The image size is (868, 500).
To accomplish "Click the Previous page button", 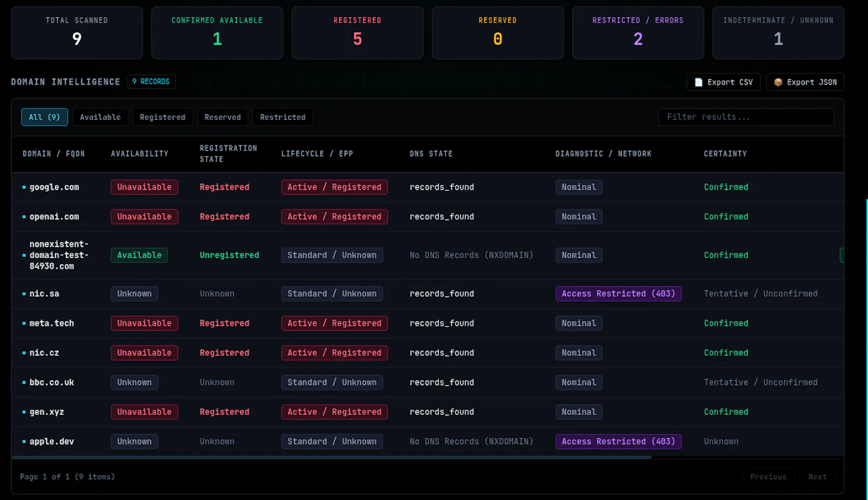I will [x=768, y=477].
